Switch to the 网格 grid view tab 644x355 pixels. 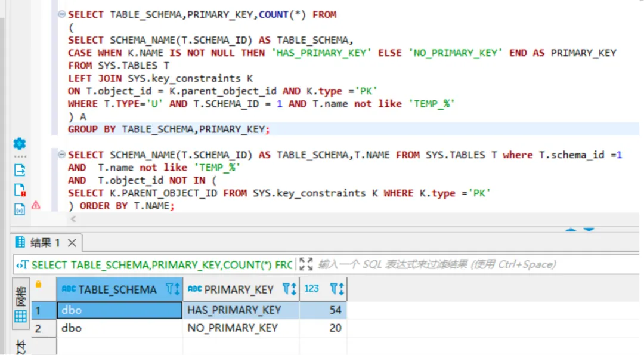tap(20, 305)
